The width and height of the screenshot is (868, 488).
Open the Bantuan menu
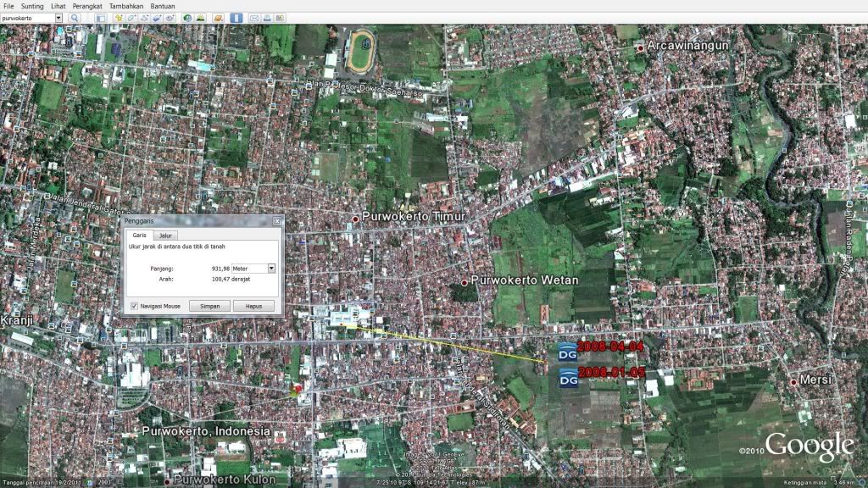click(x=163, y=6)
